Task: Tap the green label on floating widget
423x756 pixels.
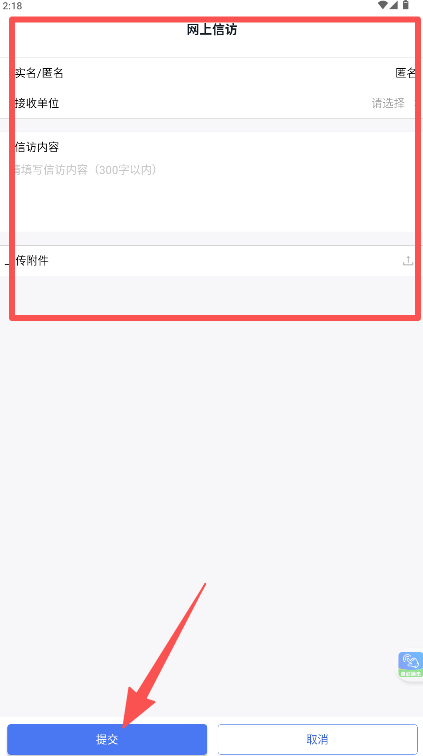Action: pyautogui.click(x=411, y=673)
